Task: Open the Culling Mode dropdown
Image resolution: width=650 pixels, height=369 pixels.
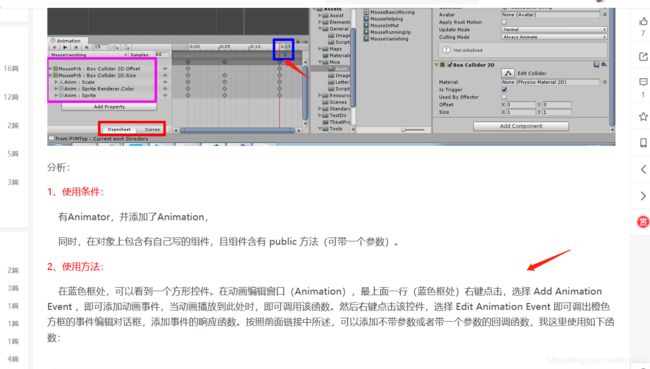Action: coord(554,37)
